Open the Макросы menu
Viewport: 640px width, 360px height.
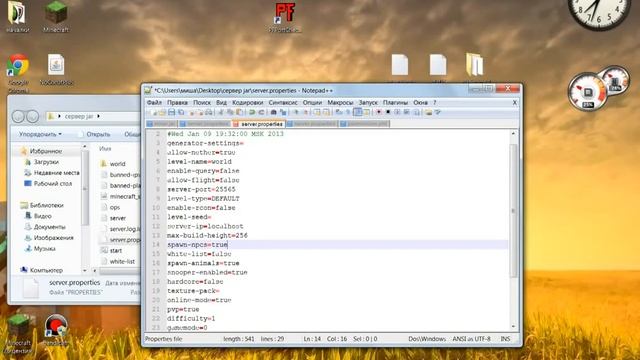(340, 102)
